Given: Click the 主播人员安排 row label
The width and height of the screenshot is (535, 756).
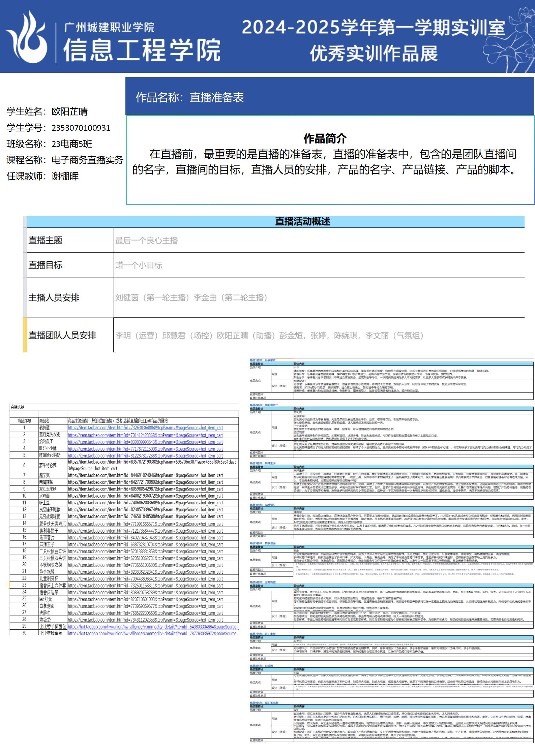Looking at the screenshot, I should [54, 297].
